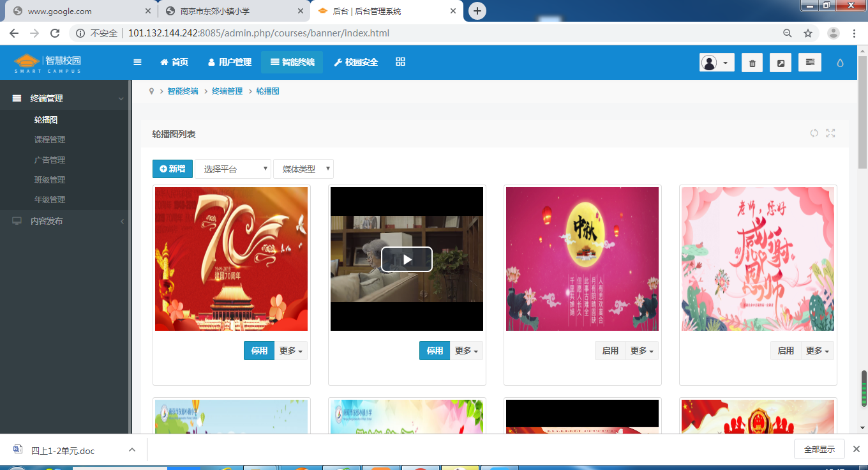Expand 更多 menu under the video banner

(x=467, y=351)
